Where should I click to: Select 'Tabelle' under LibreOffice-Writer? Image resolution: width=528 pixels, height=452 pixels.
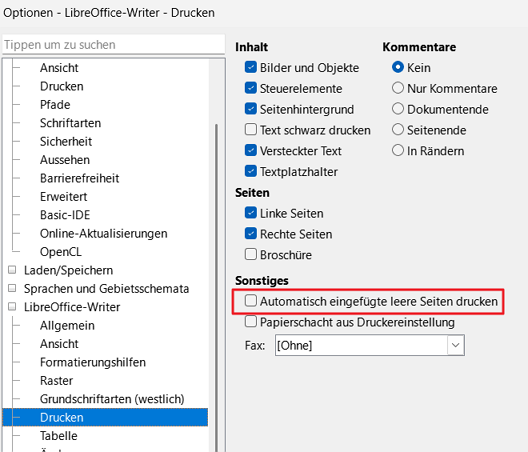click(59, 435)
